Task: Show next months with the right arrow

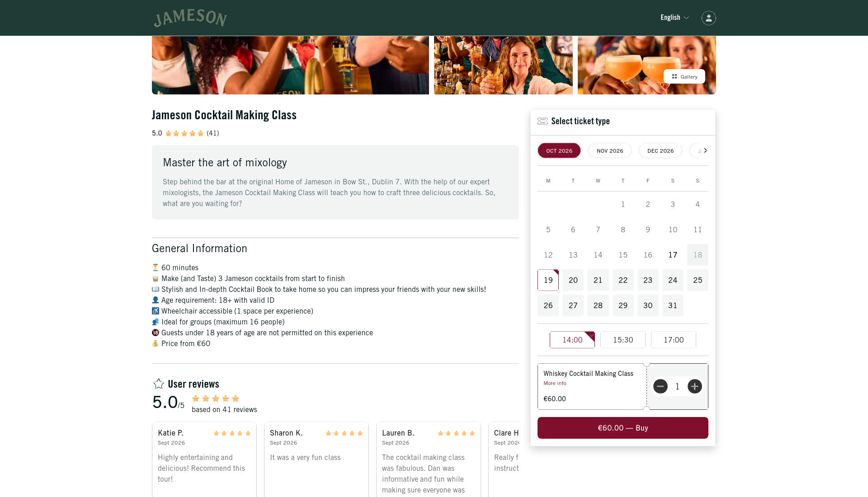Action: 705,150
